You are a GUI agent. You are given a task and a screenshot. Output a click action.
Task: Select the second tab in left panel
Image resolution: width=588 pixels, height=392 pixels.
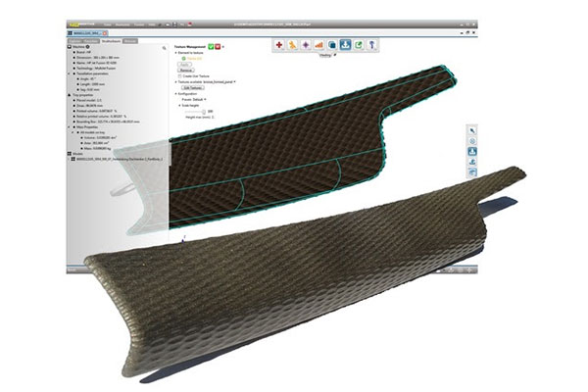tap(91, 41)
